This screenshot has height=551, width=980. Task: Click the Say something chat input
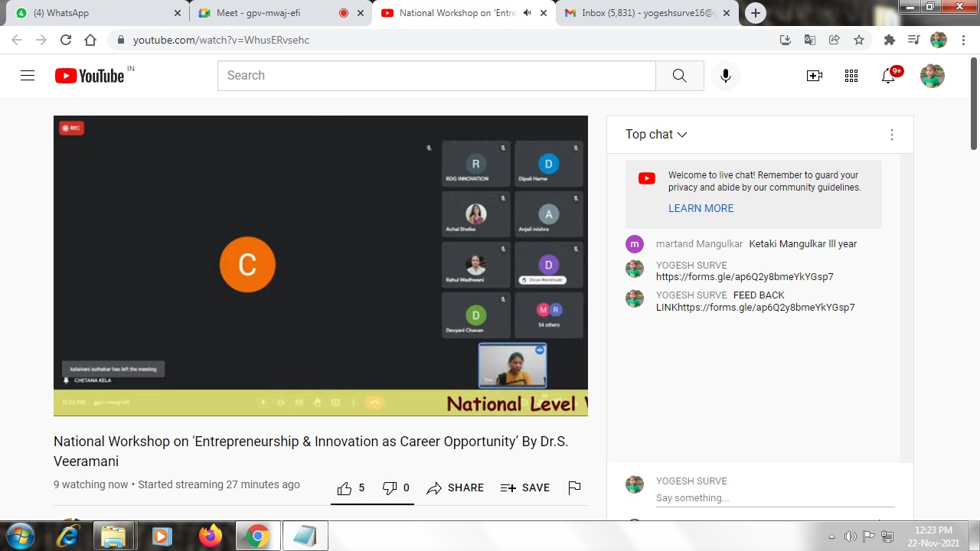[x=773, y=498]
